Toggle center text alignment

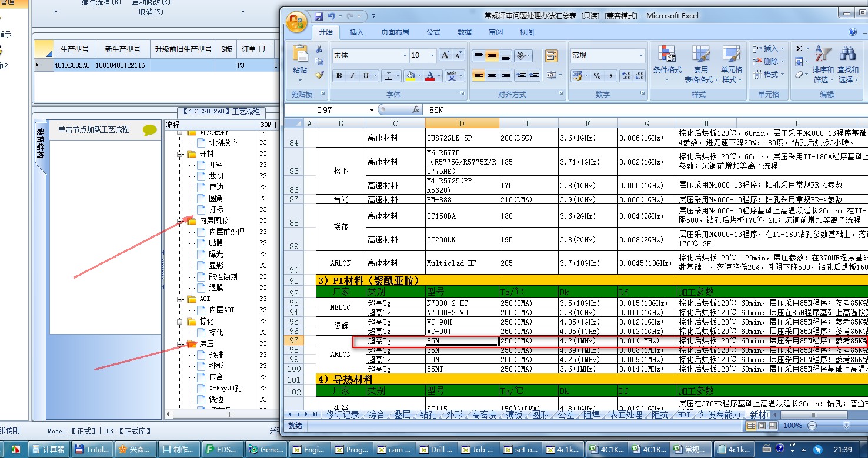[x=492, y=75]
